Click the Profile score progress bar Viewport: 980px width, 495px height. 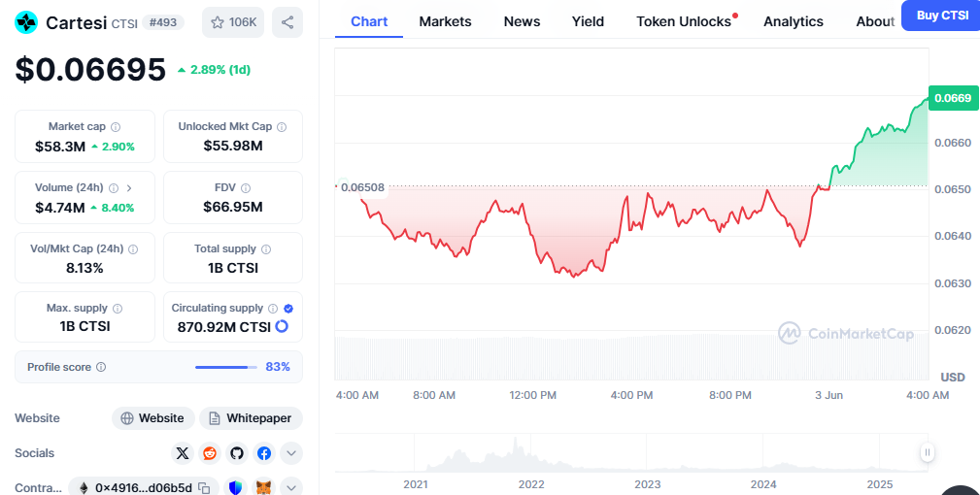(x=225, y=367)
